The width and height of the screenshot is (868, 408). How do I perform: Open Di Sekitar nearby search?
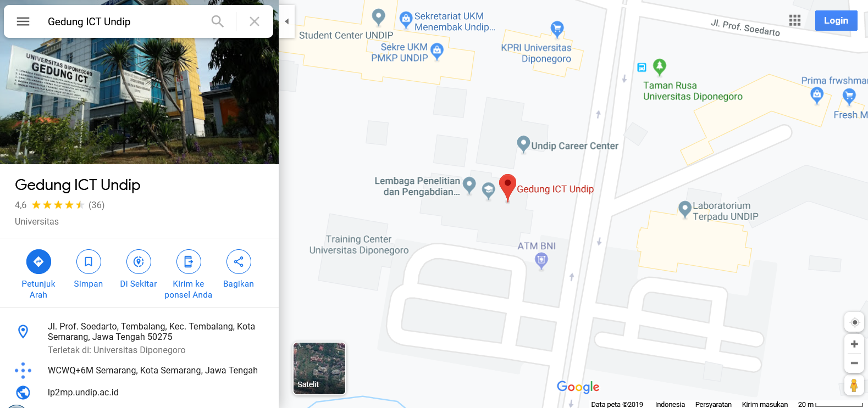pyautogui.click(x=139, y=261)
